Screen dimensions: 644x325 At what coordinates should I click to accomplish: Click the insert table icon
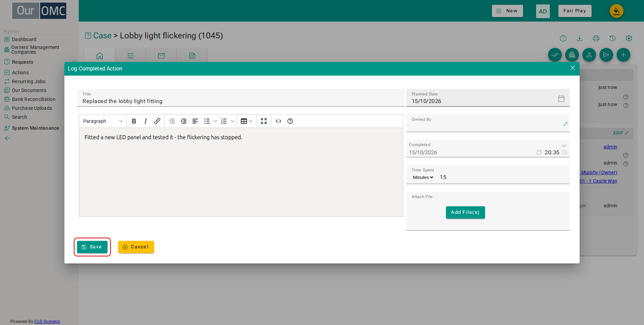pyautogui.click(x=244, y=121)
